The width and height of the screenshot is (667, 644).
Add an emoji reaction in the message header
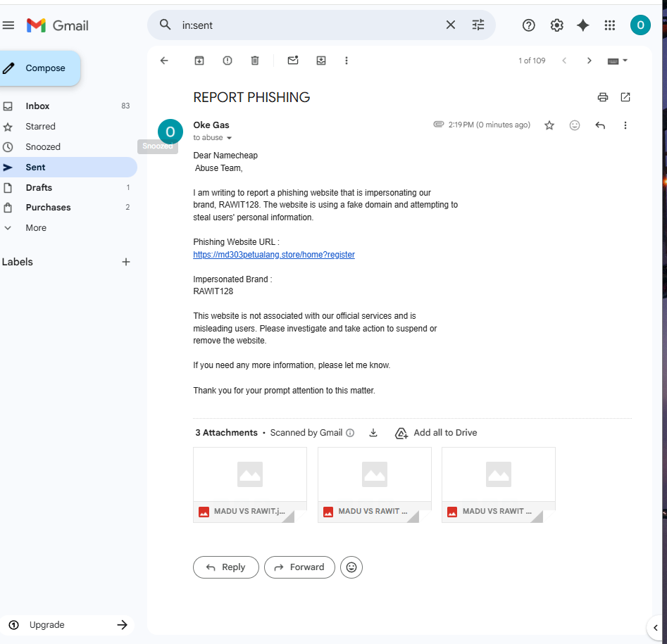(x=575, y=125)
